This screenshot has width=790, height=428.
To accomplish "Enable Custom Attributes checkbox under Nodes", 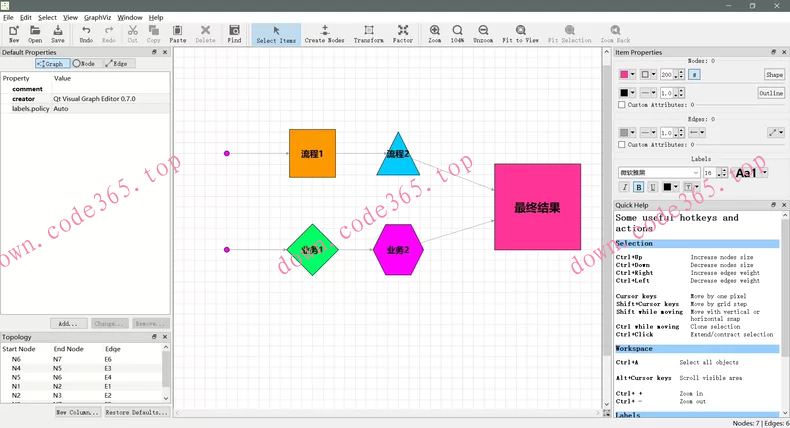I will (622, 105).
